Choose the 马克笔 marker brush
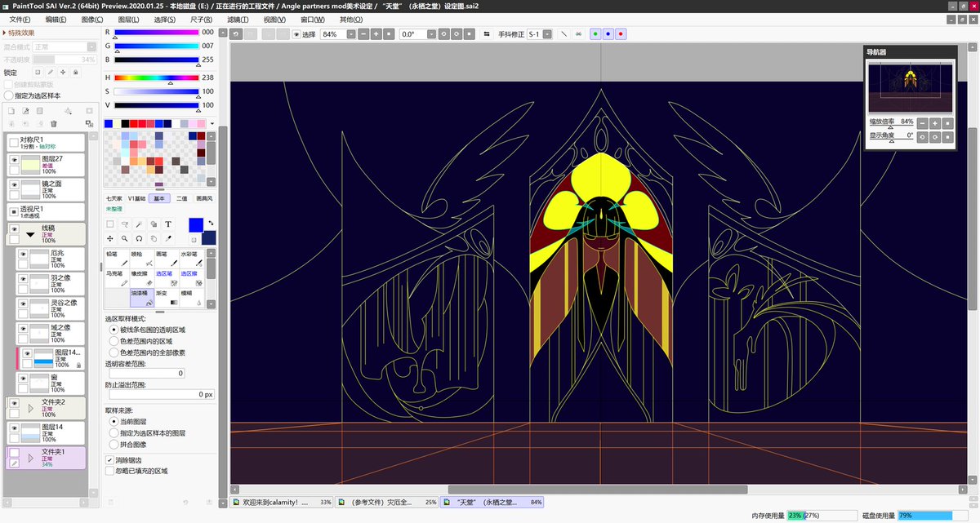 coord(116,279)
